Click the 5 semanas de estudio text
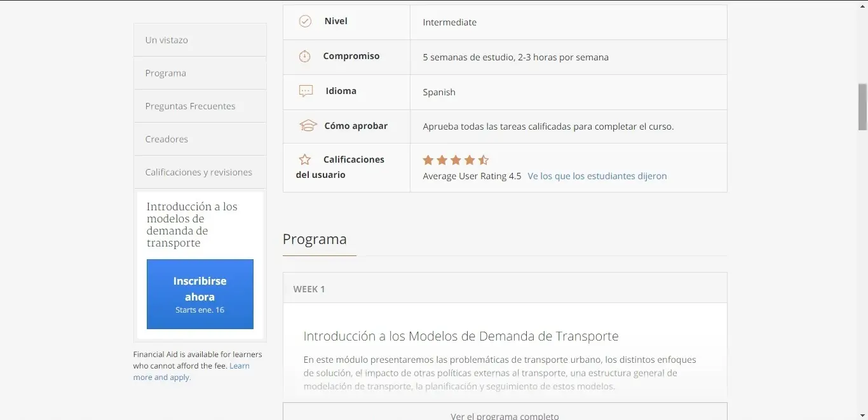Image resolution: width=868 pixels, height=420 pixels. point(516,57)
